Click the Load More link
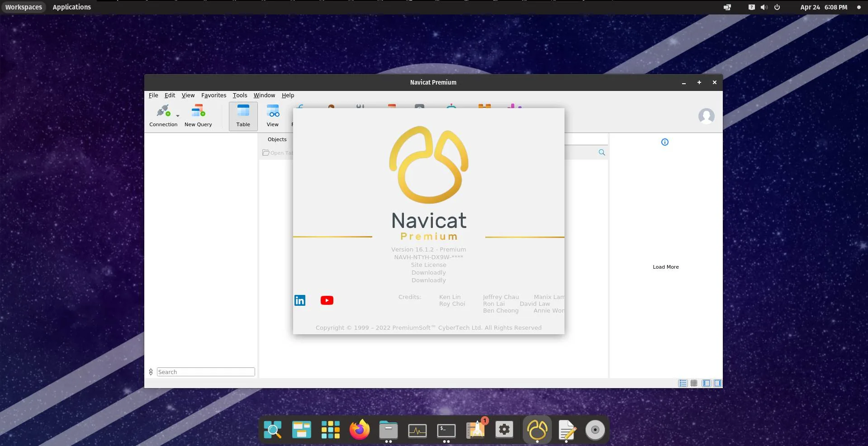The width and height of the screenshot is (868, 446). point(666,267)
